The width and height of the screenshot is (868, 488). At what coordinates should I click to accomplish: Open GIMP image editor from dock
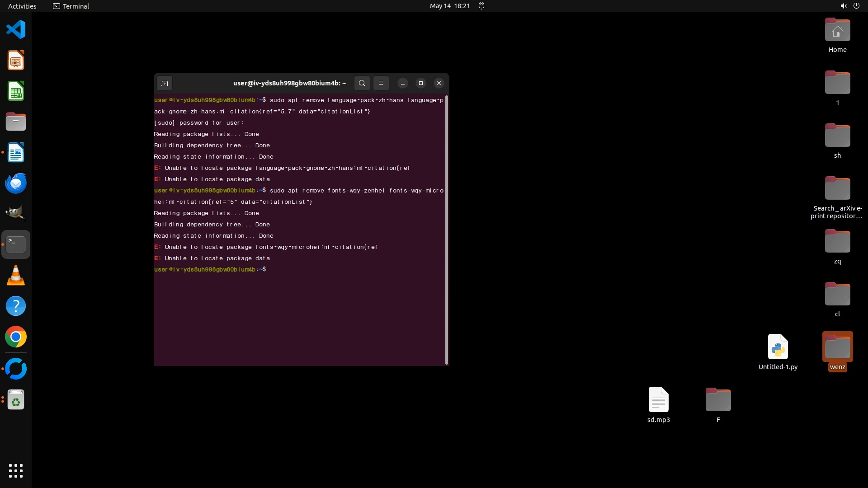(x=16, y=213)
